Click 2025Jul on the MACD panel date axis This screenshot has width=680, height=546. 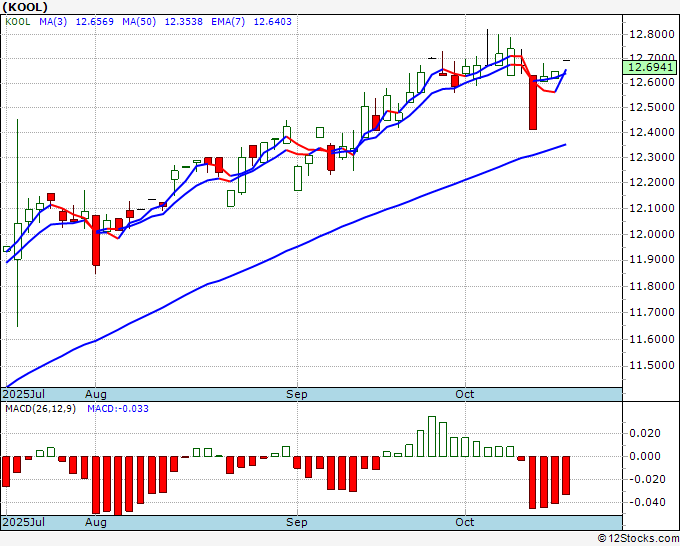(24, 522)
